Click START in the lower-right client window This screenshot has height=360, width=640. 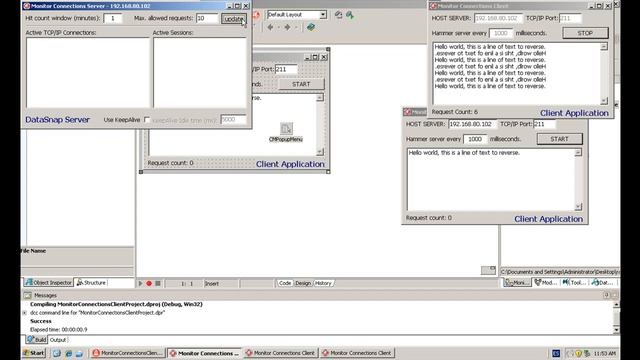[x=559, y=139]
